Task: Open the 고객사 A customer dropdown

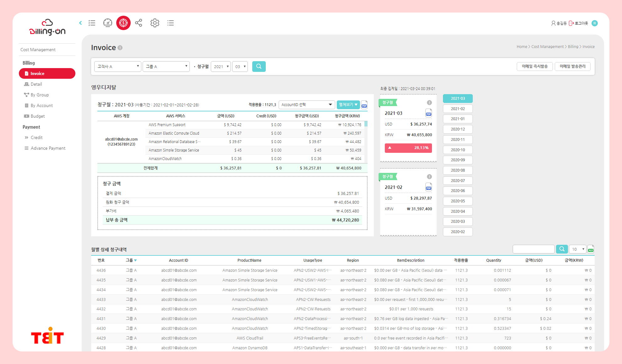Action: [117, 66]
